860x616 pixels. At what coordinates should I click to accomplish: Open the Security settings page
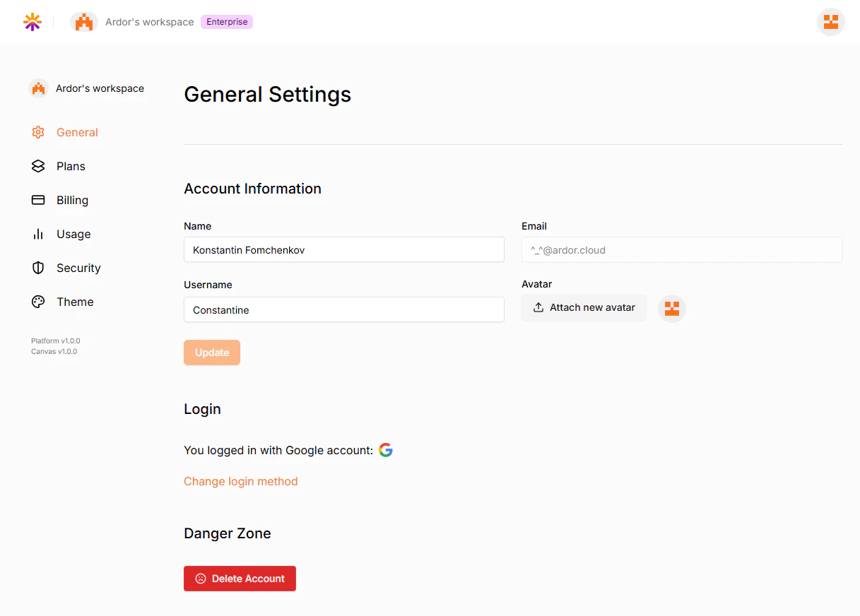tap(78, 268)
